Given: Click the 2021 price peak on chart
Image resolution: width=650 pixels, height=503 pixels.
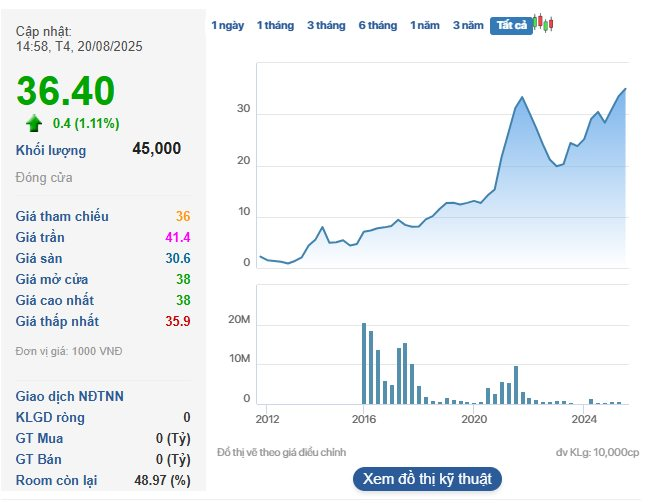Looking at the screenshot, I should [522, 97].
